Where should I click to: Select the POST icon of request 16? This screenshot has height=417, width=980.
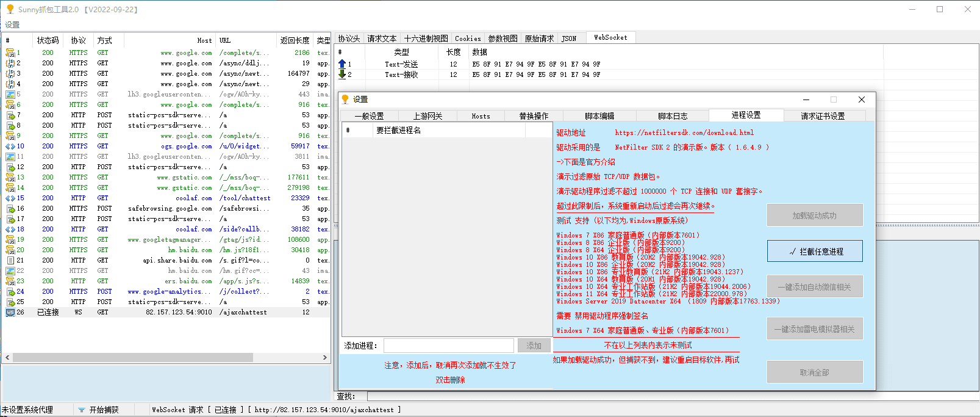[x=10, y=209]
